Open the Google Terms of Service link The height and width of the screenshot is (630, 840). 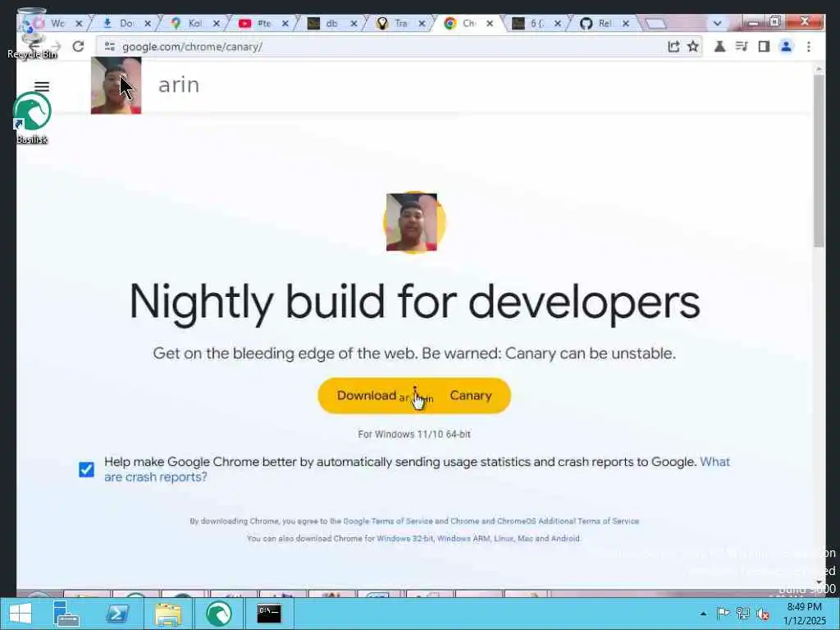point(388,521)
